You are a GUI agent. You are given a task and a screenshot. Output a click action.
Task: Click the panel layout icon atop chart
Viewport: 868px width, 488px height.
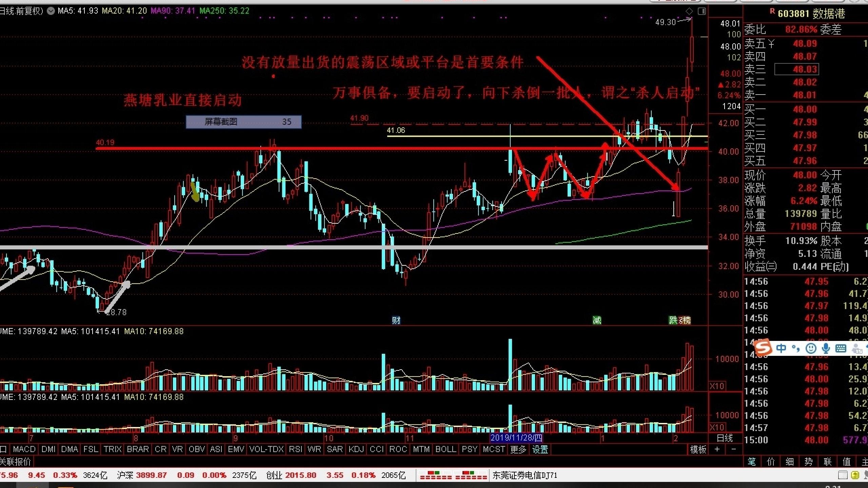click(x=702, y=11)
